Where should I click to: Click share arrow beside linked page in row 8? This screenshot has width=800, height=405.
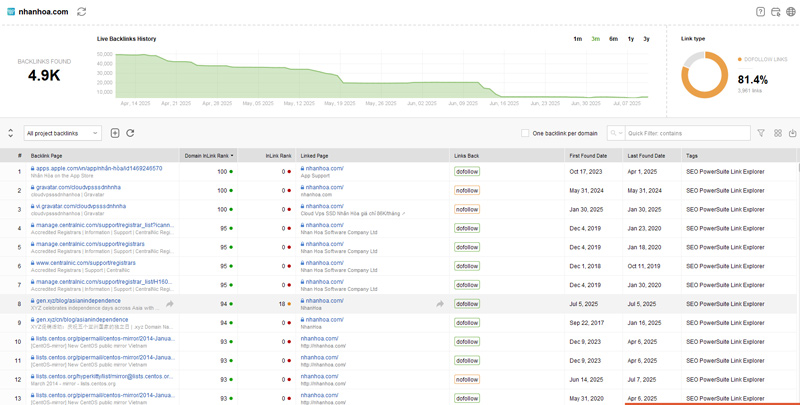pos(440,304)
